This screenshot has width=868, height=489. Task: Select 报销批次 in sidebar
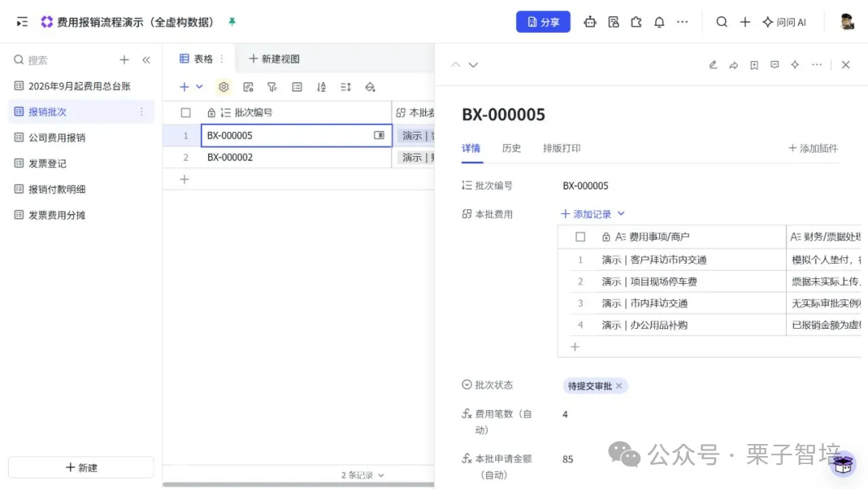pyautogui.click(x=81, y=112)
